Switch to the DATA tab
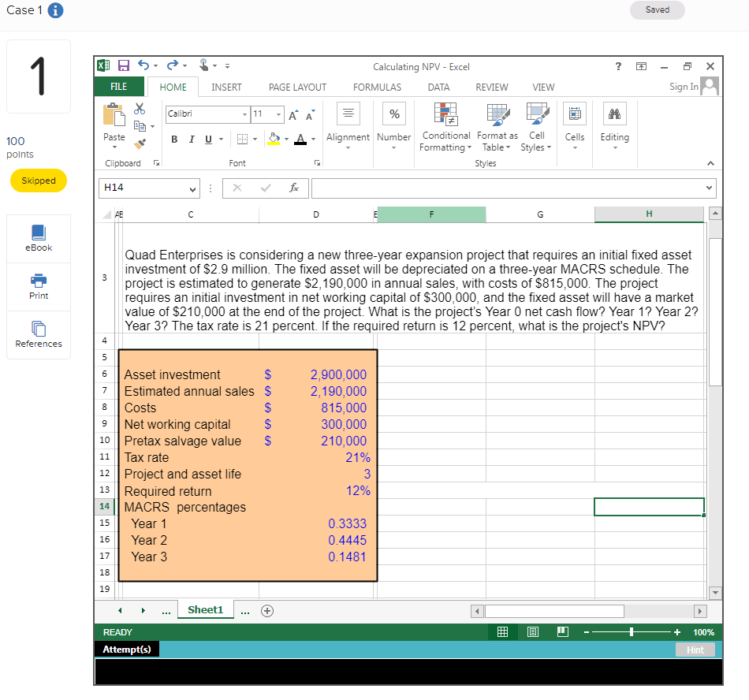Viewport: 749px width, 700px height. (438, 87)
